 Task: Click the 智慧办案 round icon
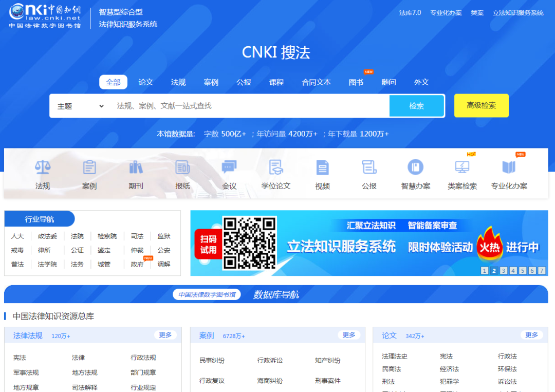[416, 167]
